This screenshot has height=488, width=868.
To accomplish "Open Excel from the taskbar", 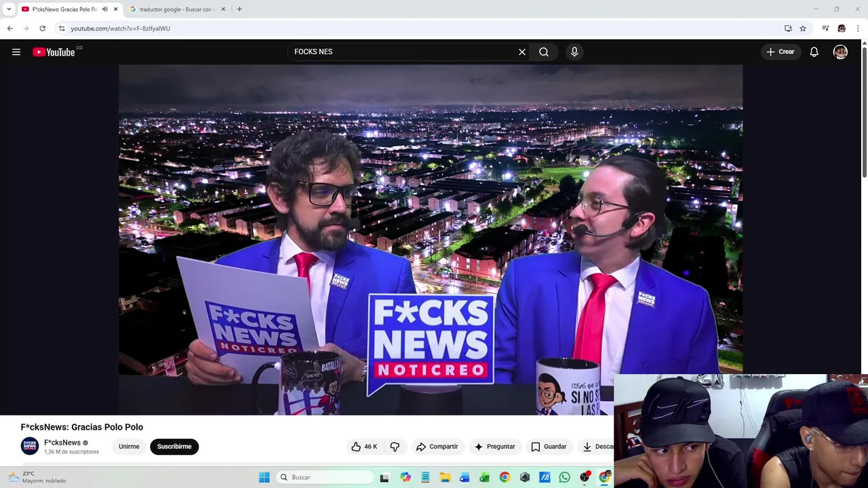I will click(x=484, y=477).
